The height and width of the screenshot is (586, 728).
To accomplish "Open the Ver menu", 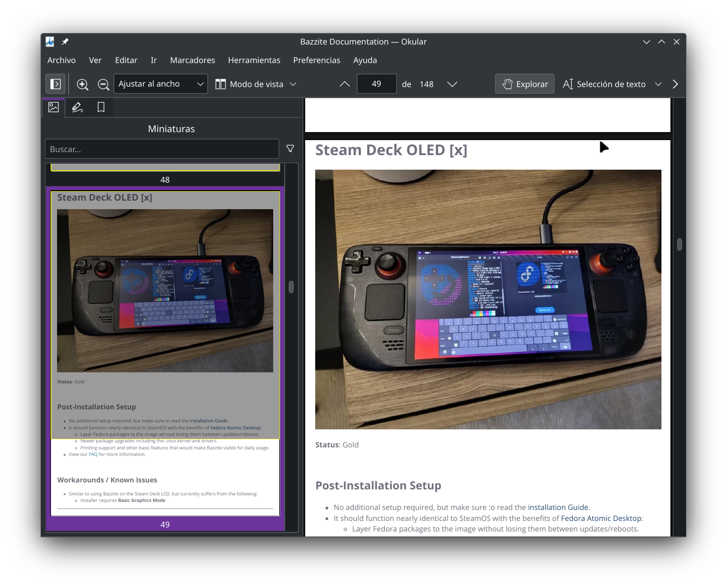I will coord(95,60).
